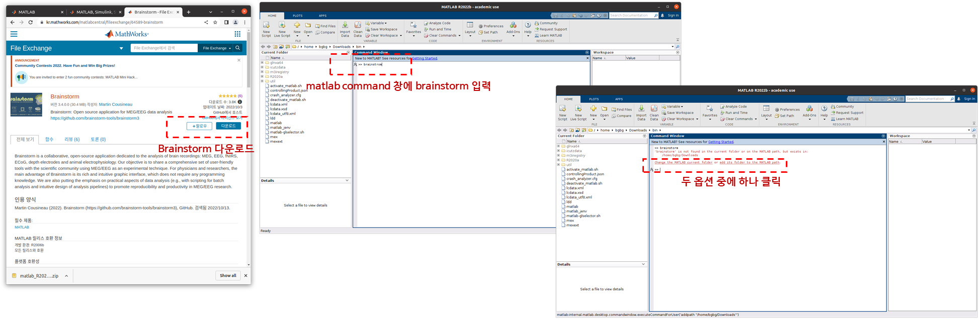
Task: Click browser reload button
Action: [x=30, y=22]
